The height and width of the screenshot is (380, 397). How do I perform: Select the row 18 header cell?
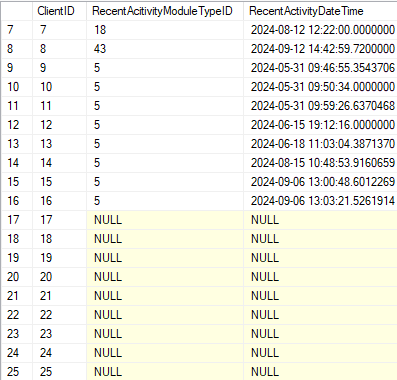click(17, 239)
